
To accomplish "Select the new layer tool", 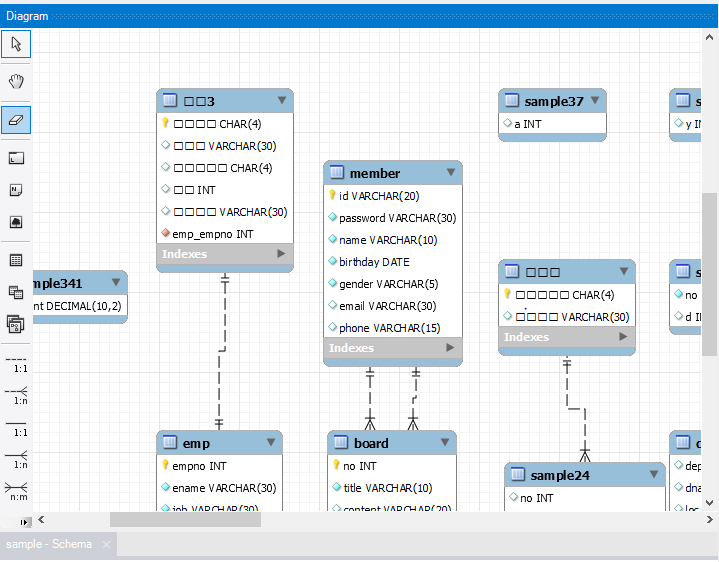I will (x=16, y=158).
